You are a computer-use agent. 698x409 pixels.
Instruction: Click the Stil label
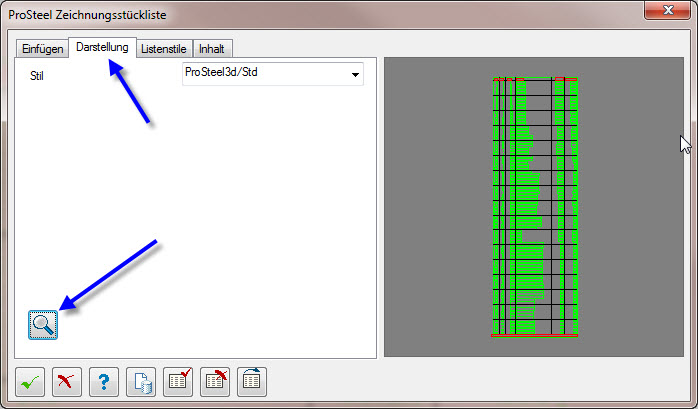tap(37, 76)
